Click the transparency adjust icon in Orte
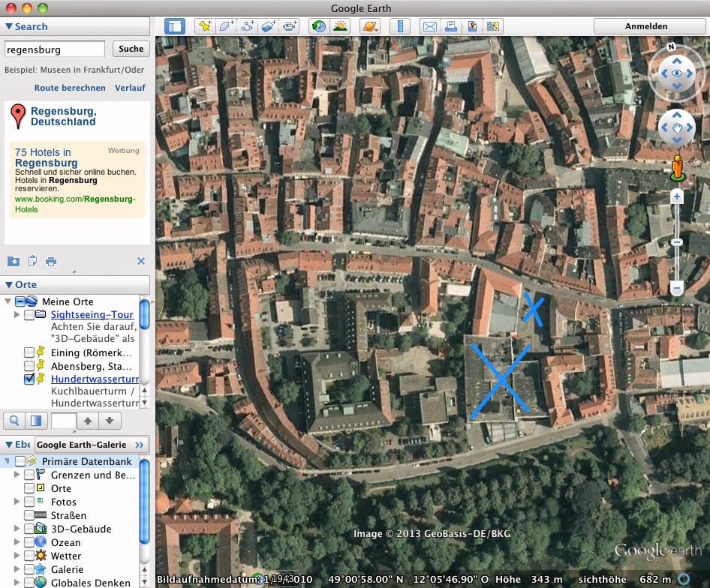This screenshot has width=710, height=588. (36, 421)
